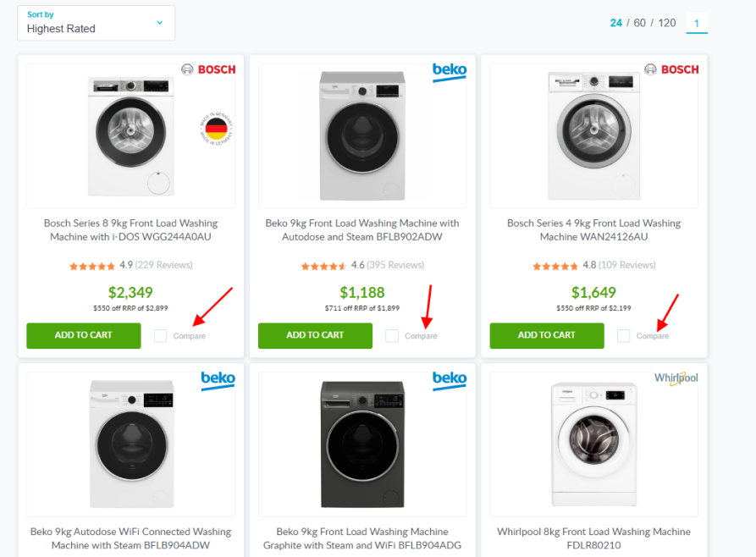Click star rating of Beko BFLB902ADW washer

(x=324, y=266)
